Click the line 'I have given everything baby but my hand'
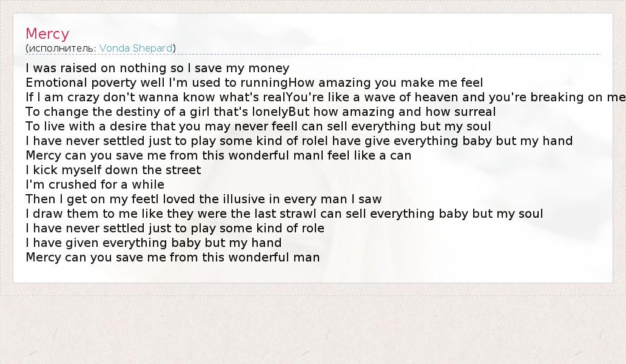This screenshot has height=364, width=626. point(153,243)
